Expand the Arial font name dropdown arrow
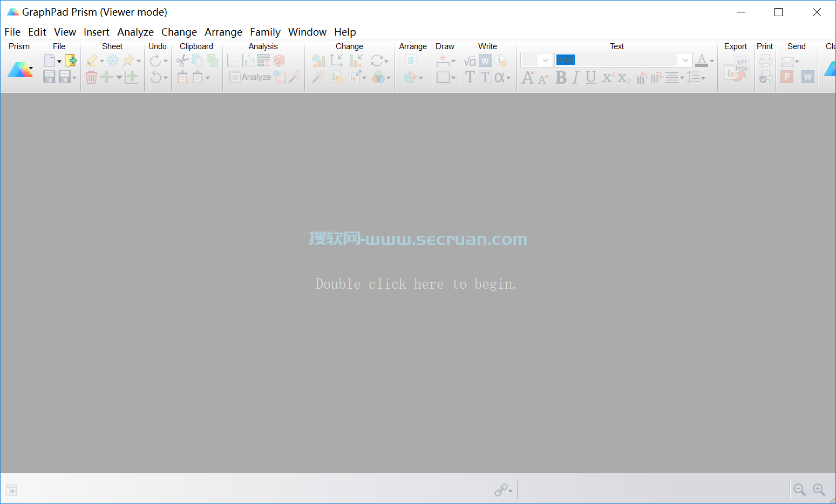836x504 pixels. [685, 60]
